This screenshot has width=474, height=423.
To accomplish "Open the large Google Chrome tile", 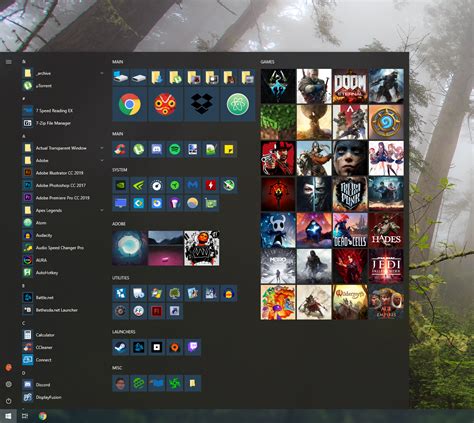I will pyautogui.click(x=130, y=104).
